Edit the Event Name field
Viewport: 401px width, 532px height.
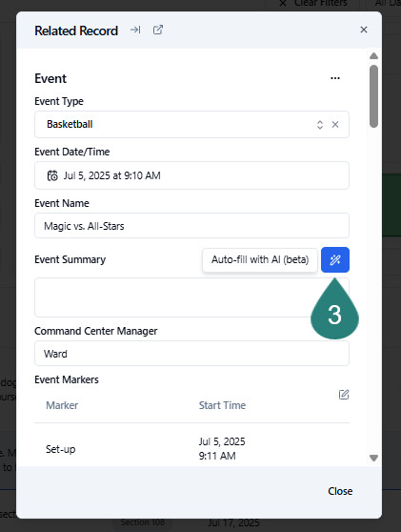191,226
